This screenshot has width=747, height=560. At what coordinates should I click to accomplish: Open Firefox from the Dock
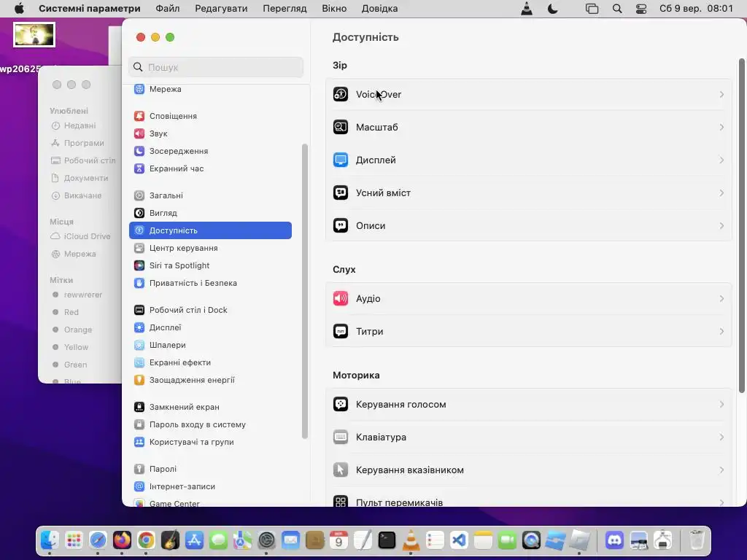(x=122, y=540)
